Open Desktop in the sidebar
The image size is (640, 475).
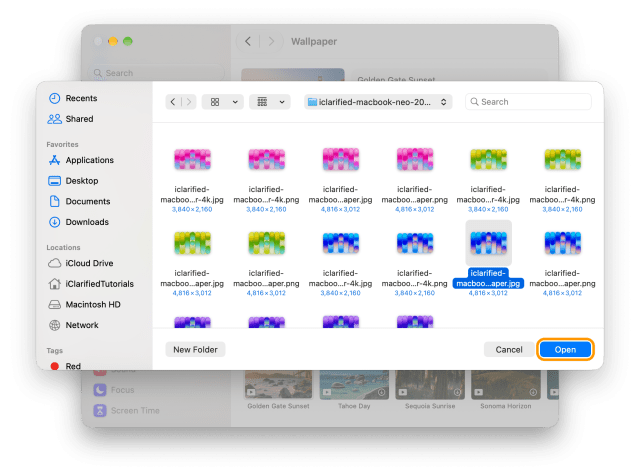click(73, 181)
